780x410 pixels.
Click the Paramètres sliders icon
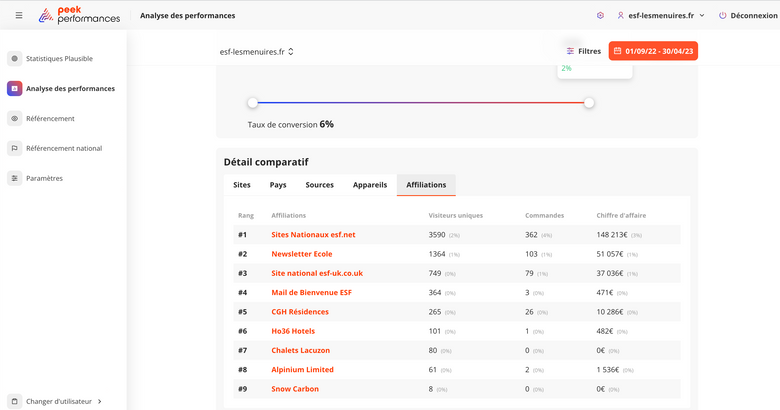click(14, 178)
